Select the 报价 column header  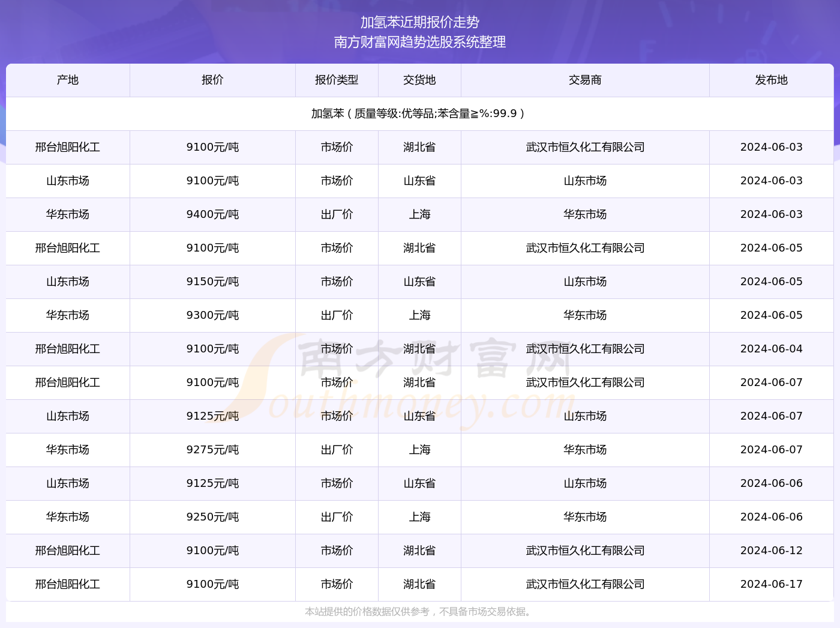click(x=212, y=80)
